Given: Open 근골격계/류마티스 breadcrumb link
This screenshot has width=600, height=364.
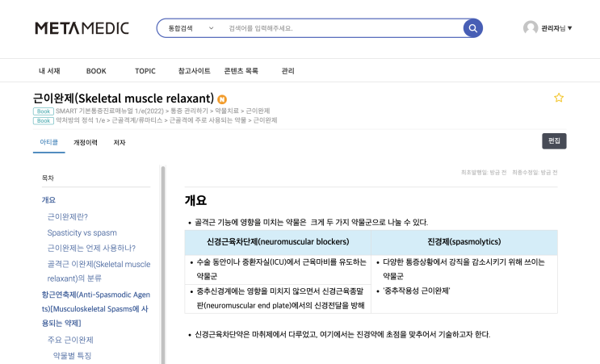Looking at the screenshot, I should coord(137,120).
